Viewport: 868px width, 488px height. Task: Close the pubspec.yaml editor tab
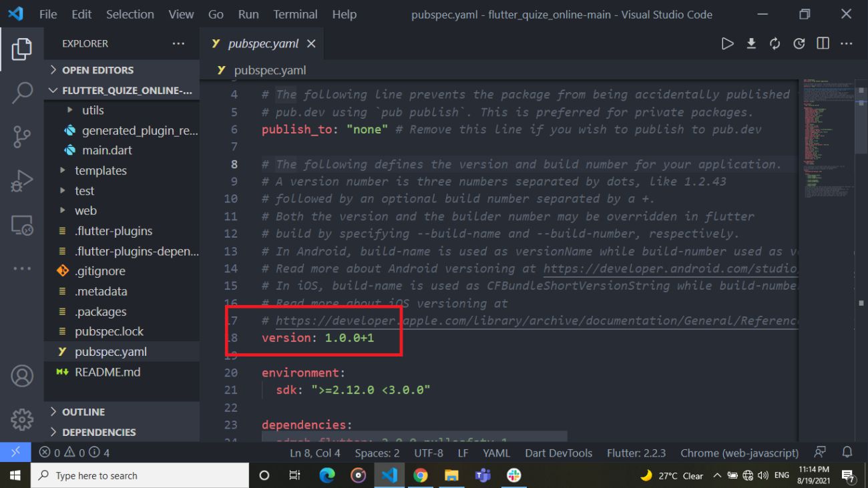(311, 43)
